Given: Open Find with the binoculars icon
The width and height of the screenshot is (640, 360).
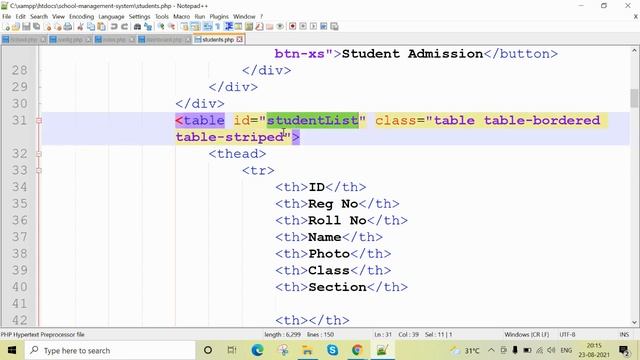Looking at the screenshot, I should (137, 27).
